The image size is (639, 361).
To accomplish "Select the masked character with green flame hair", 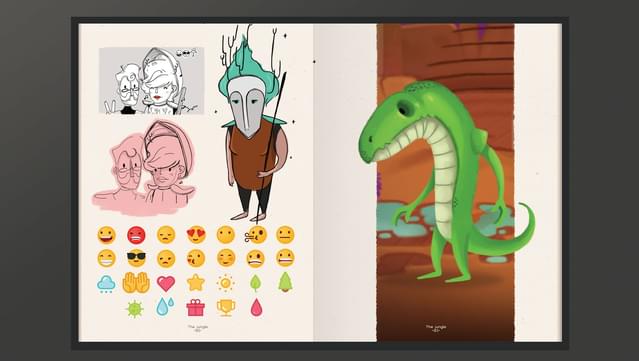I will pos(255,124).
